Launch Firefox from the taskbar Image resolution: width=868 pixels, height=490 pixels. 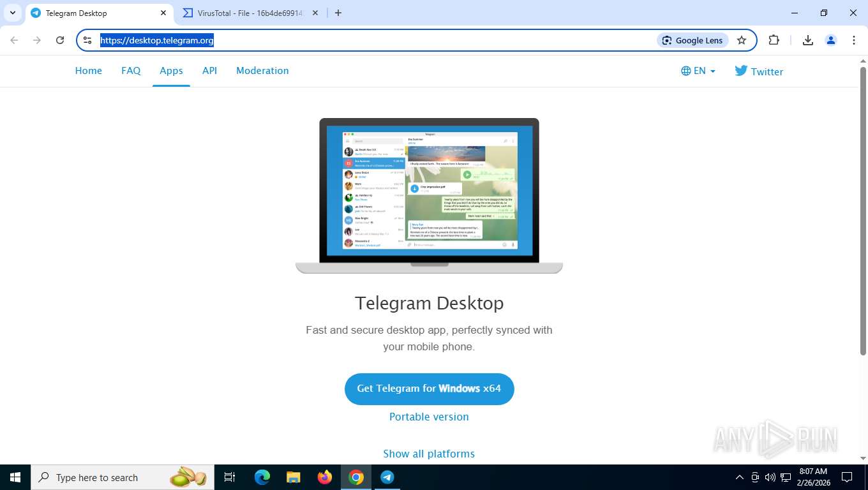click(324, 477)
